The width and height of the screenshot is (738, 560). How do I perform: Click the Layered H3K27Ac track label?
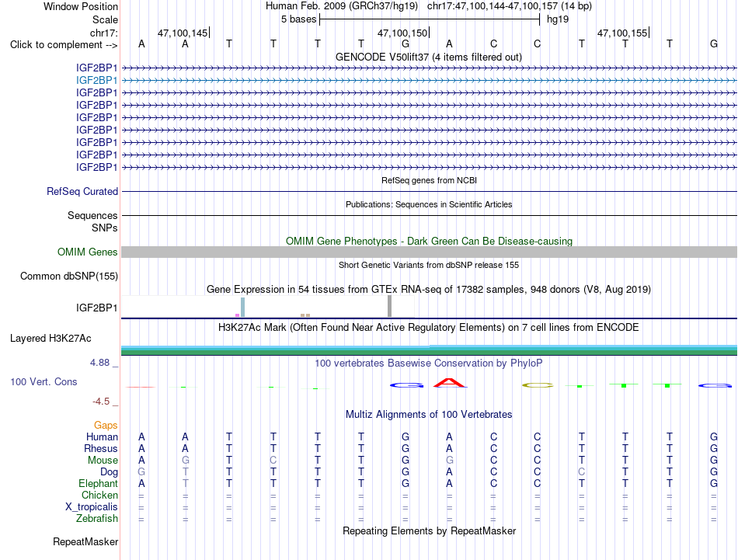point(50,339)
